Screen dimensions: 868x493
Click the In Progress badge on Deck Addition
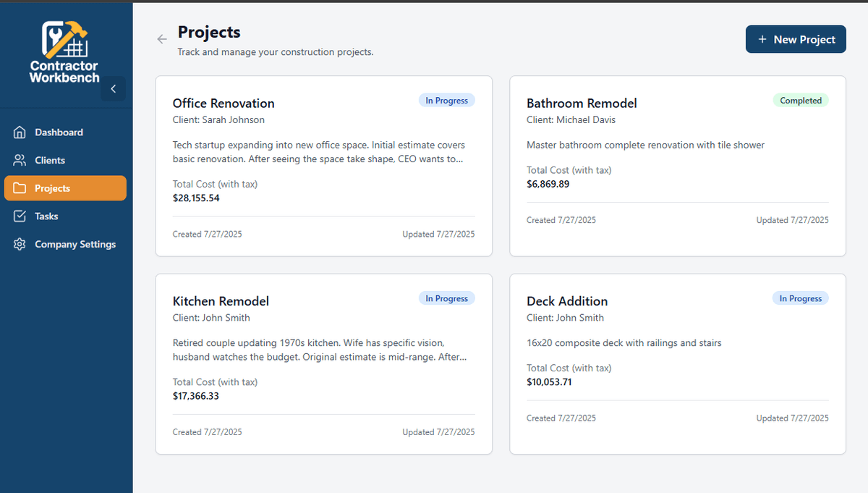[x=800, y=298]
